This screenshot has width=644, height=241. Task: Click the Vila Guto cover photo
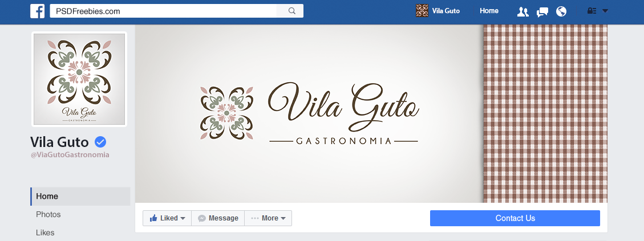pos(371,113)
